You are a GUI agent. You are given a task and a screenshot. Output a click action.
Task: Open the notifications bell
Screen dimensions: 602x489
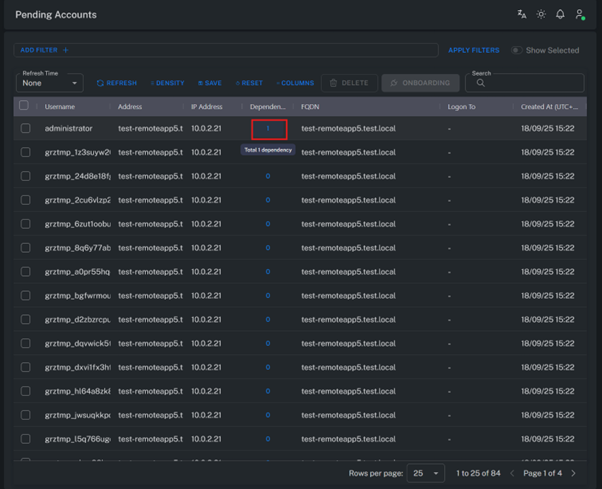tap(560, 15)
